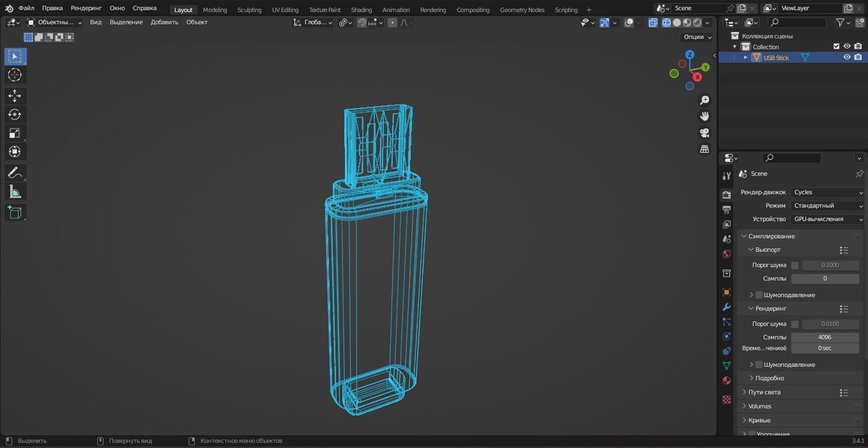The width and height of the screenshot is (868, 448).
Task: Open the Blender logo menu
Action: point(9,9)
